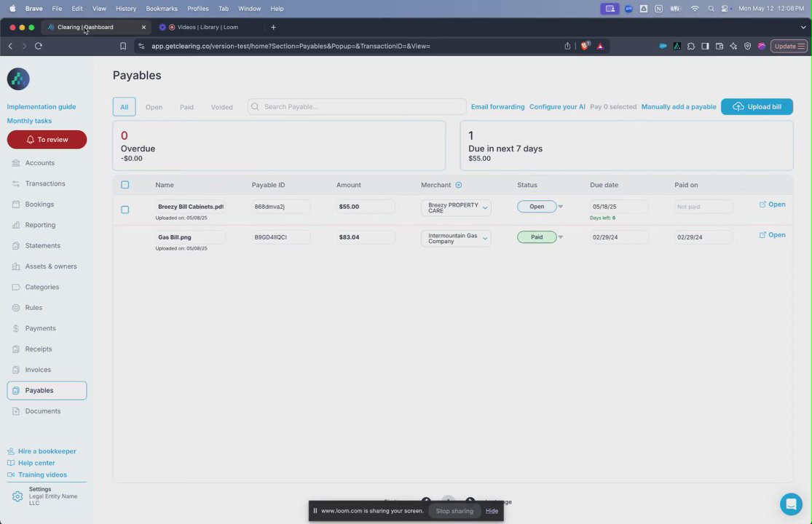
Task: Go to Assets & owners
Action: coord(51,266)
